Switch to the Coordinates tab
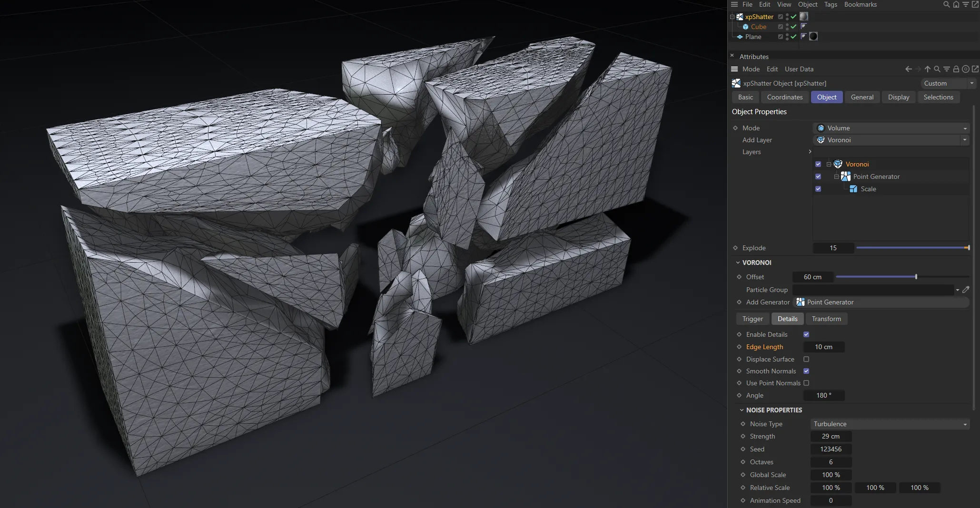Viewport: 980px width, 508px height. click(x=784, y=97)
